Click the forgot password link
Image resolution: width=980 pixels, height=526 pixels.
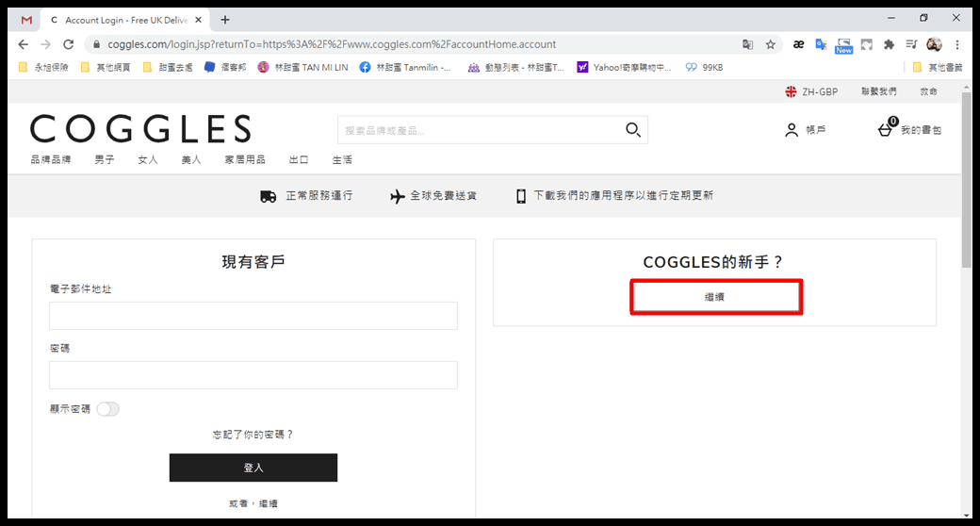click(253, 435)
